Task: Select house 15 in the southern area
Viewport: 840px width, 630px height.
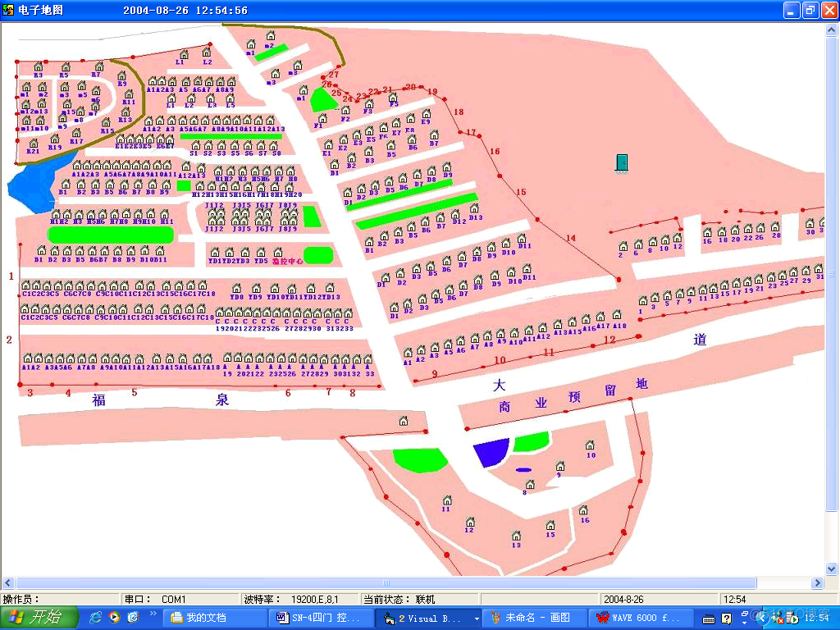Action: coord(550,525)
